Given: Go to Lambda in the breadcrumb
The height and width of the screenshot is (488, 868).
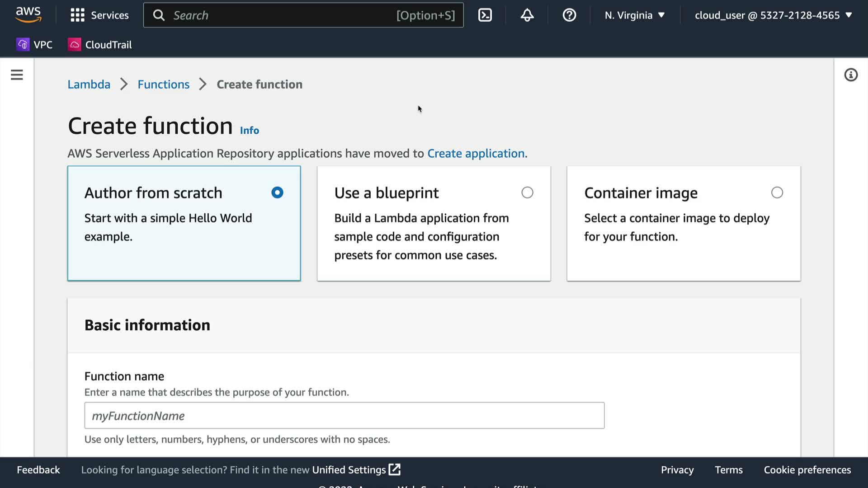Looking at the screenshot, I should pyautogui.click(x=89, y=84).
